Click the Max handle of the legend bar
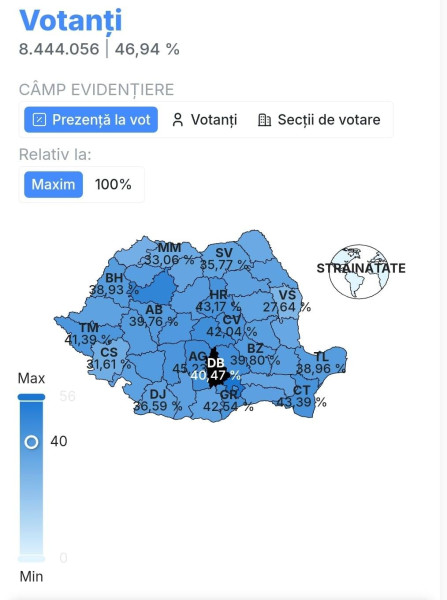The height and width of the screenshot is (600, 447). click(31, 397)
